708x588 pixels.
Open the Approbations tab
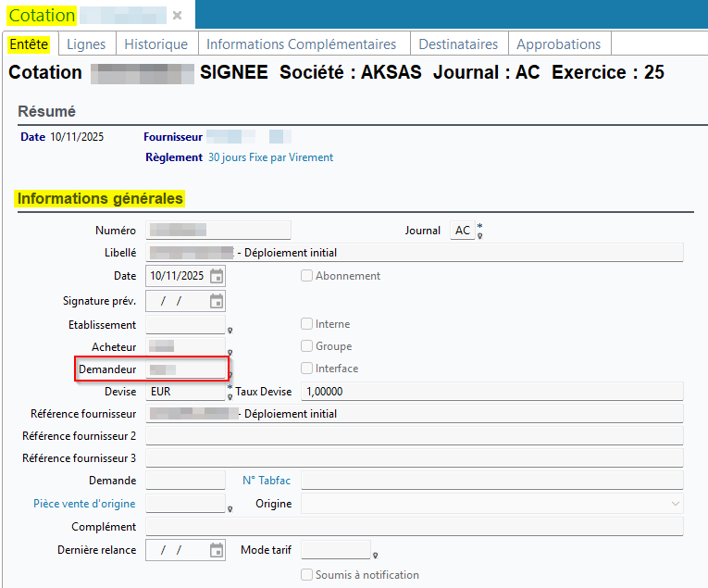point(558,44)
